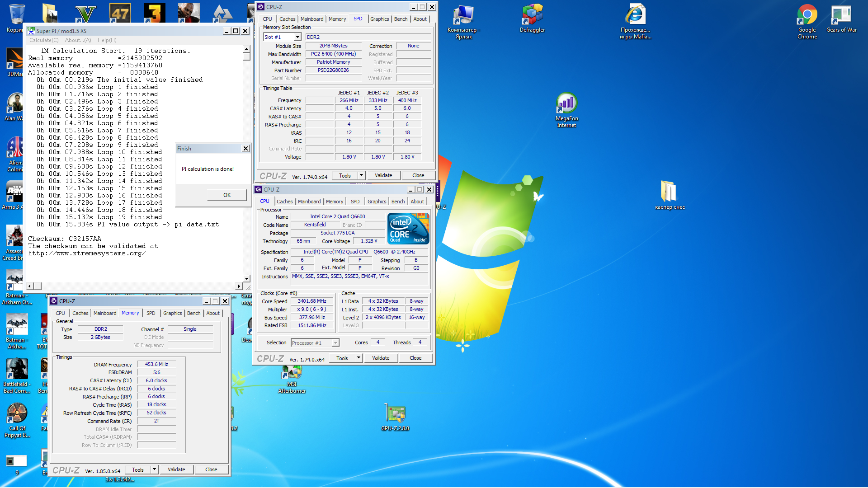Open Internet Explorer Прохожде... Mafia shortcut
The width and height of the screenshot is (868, 488).
click(x=635, y=22)
